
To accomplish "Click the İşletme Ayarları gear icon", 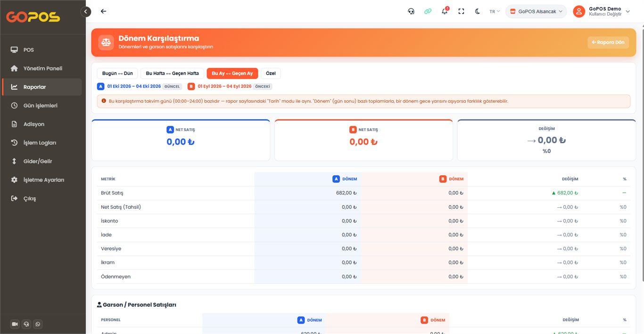I will pyautogui.click(x=14, y=180).
